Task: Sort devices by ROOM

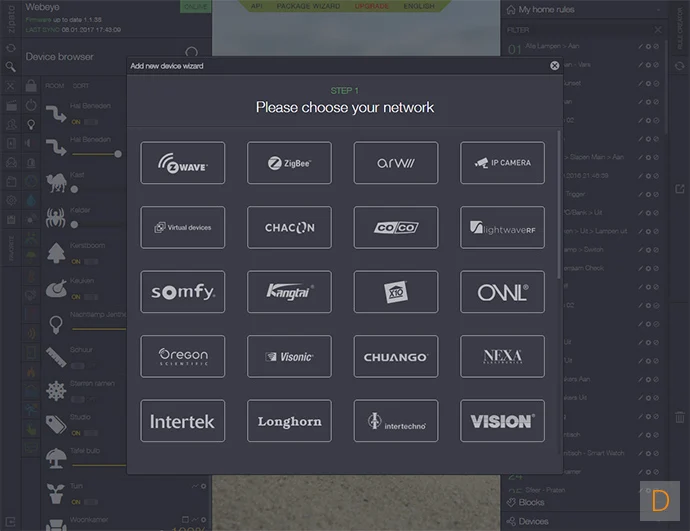Action: coord(55,86)
